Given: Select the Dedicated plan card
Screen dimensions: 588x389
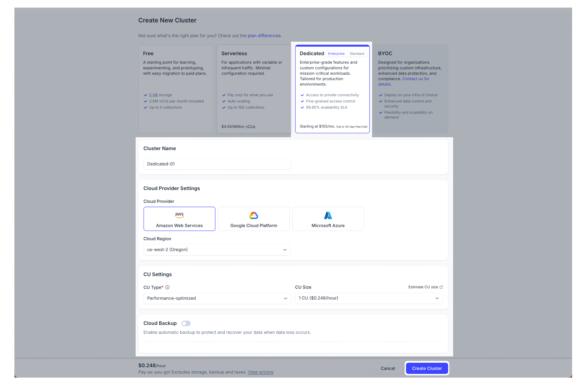Looking at the screenshot, I should point(332,89).
